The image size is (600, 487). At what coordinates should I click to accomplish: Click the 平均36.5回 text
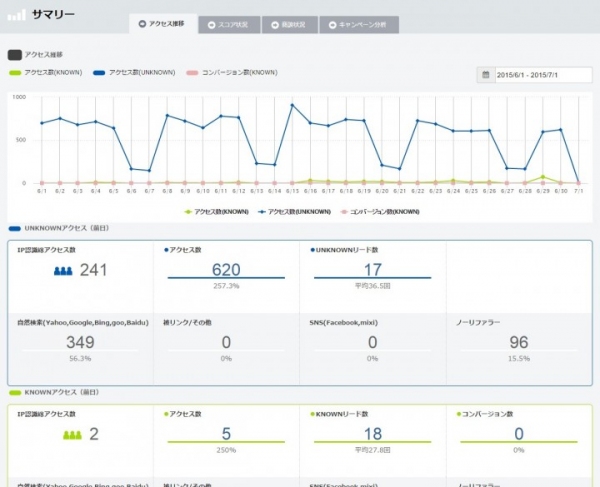pos(373,286)
